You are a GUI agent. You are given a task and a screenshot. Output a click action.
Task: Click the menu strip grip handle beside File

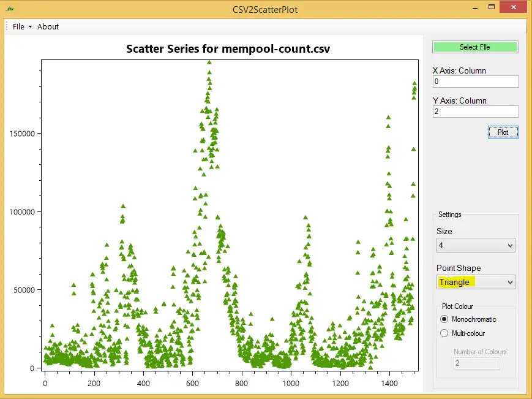tap(7, 27)
